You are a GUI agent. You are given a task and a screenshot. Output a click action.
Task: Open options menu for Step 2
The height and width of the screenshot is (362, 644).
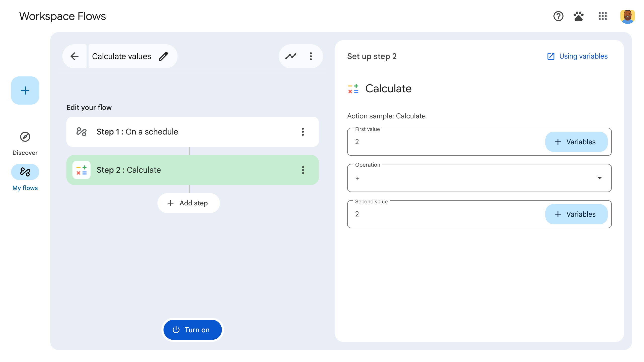[303, 170]
